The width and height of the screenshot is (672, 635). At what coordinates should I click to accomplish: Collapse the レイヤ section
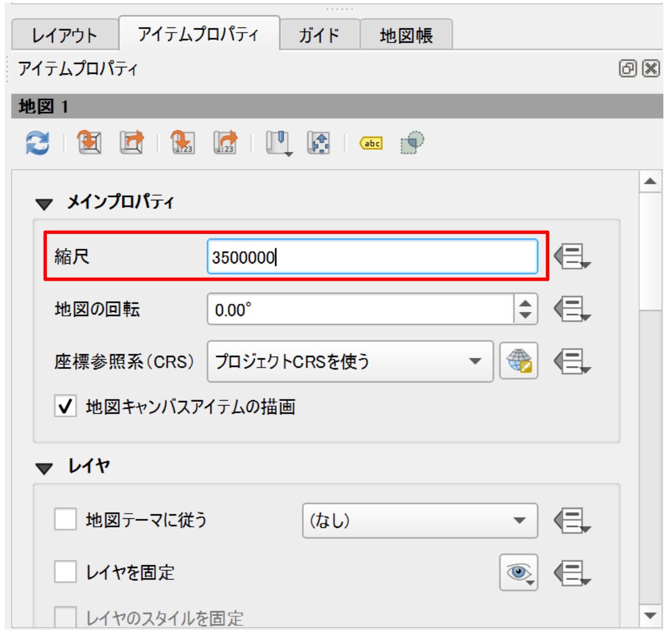pos(44,468)
